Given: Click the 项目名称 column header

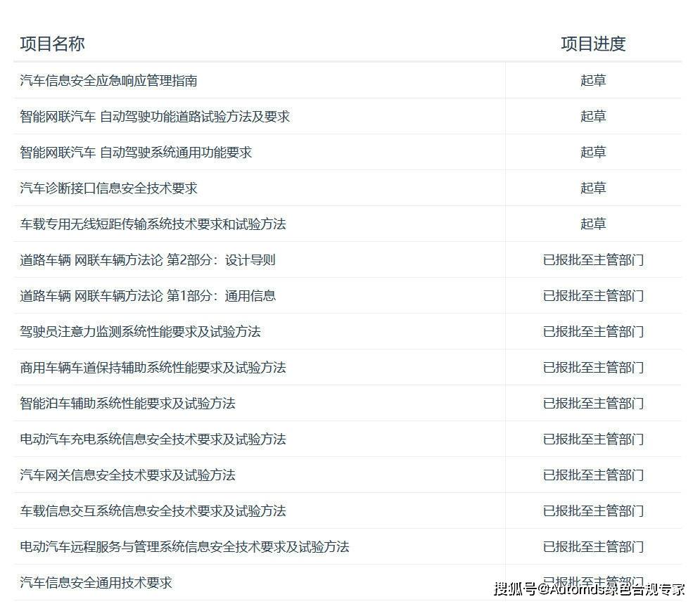Looking at the screenshot, I should coord(52,44).
